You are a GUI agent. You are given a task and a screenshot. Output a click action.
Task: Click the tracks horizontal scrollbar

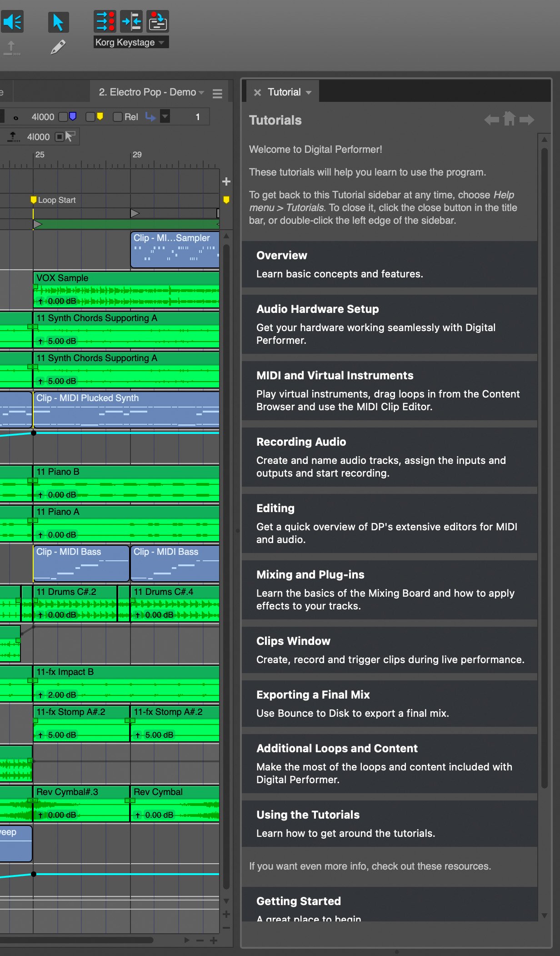[x=77, y=940]
